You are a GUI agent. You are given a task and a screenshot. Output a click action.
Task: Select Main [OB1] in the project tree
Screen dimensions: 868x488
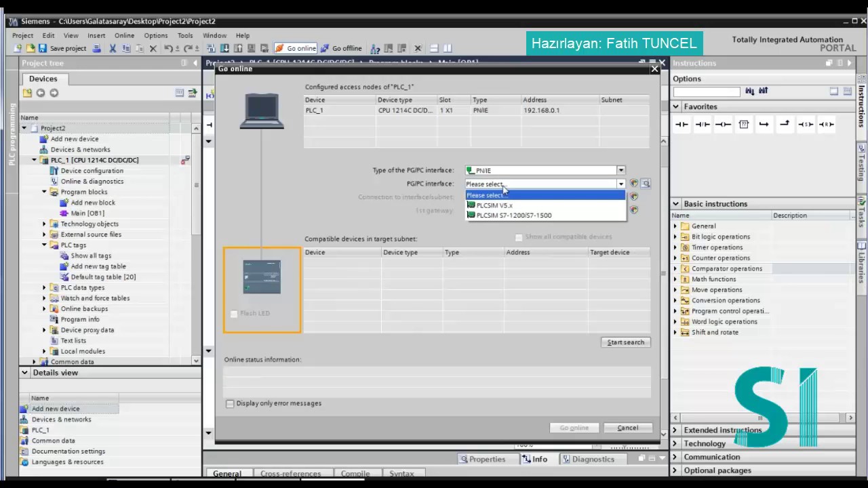pos(87,213)
